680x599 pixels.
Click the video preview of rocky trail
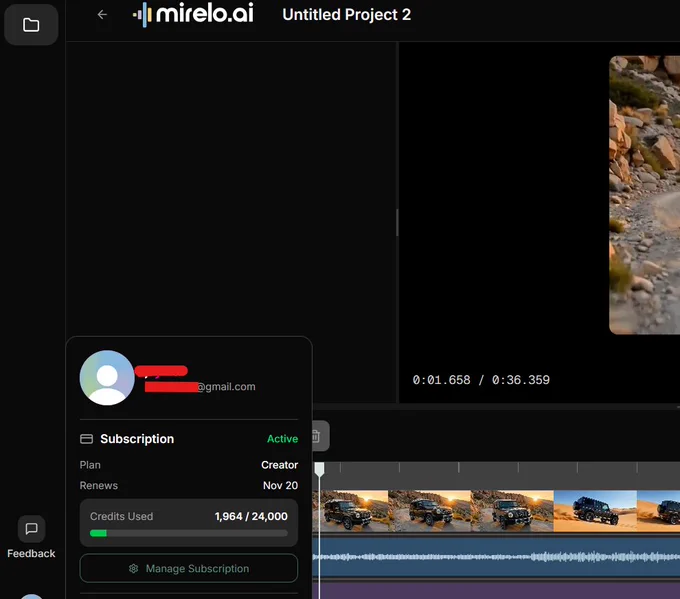click(x=644, y=195)
